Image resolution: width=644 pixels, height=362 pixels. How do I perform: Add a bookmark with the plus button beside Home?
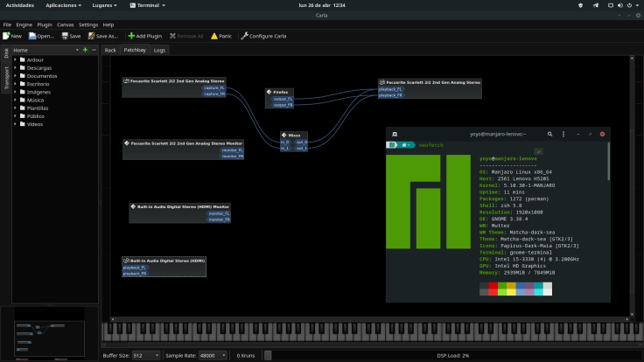pyautogui.click(x=84, y=50)
